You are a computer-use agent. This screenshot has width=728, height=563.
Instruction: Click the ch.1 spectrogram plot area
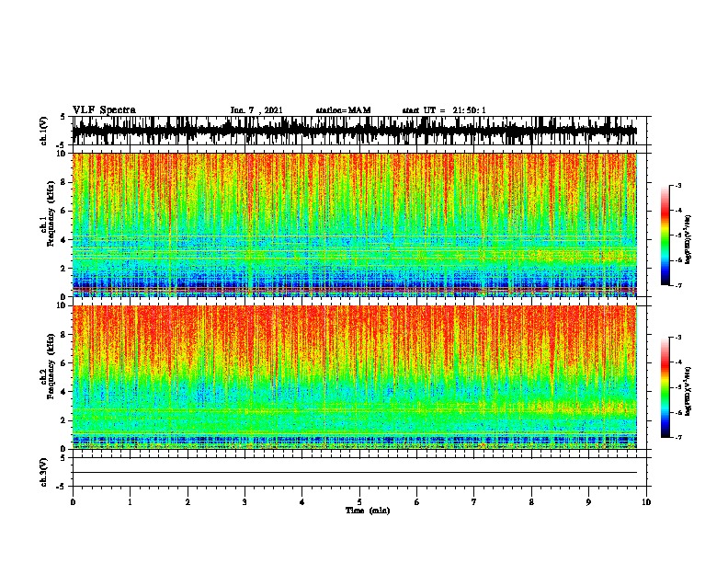tap(355, 224)
